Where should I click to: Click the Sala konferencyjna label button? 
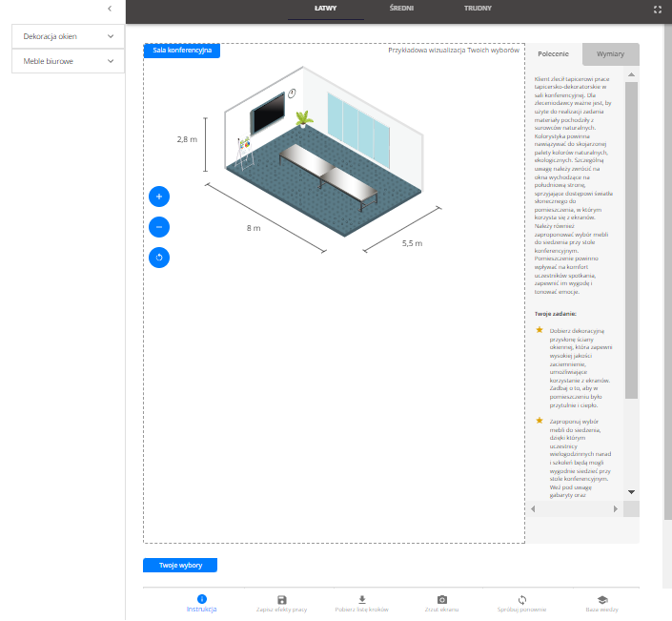click(x=182, y=51)
